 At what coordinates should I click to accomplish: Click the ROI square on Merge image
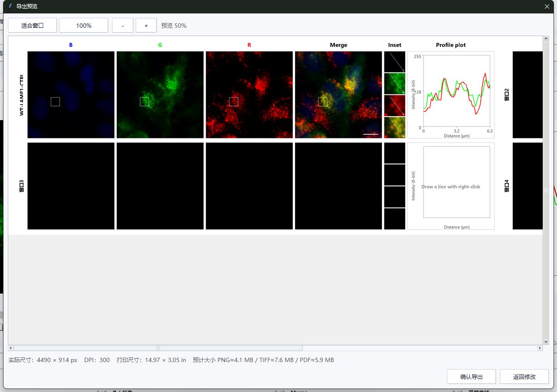click(x=323, y=101)
